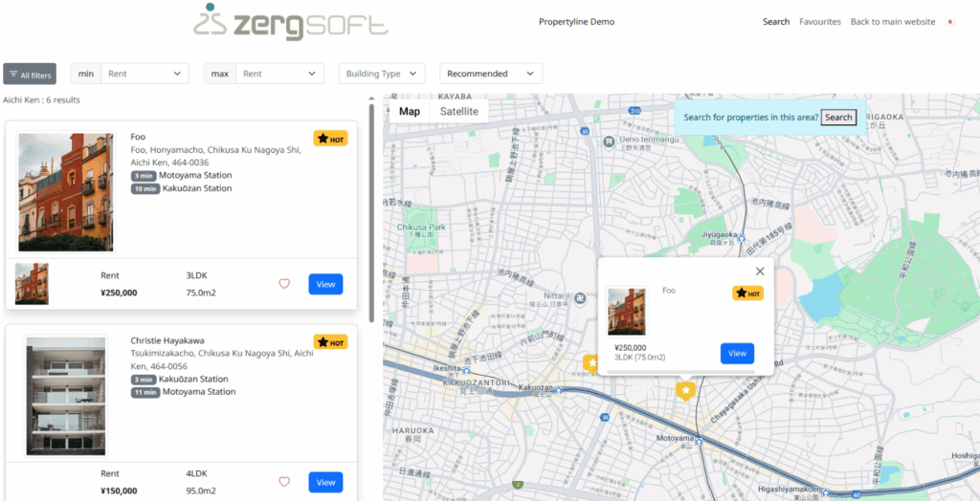Screen dimensions: 980x501
Task: Open the Christie Hayakawa building thumbnail
Action: pyautogui.click(x=65, y=395)
